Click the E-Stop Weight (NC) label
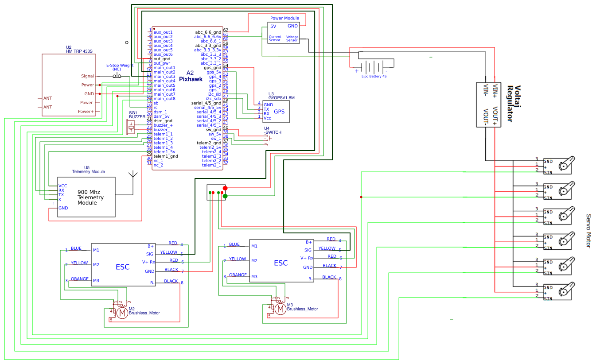 (x=120, y=67)
